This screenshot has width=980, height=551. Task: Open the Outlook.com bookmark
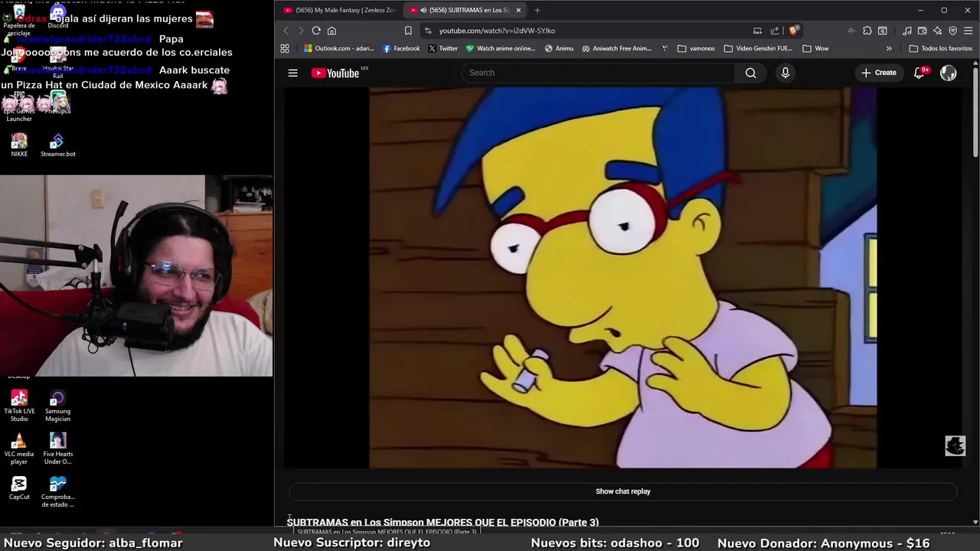339,48
